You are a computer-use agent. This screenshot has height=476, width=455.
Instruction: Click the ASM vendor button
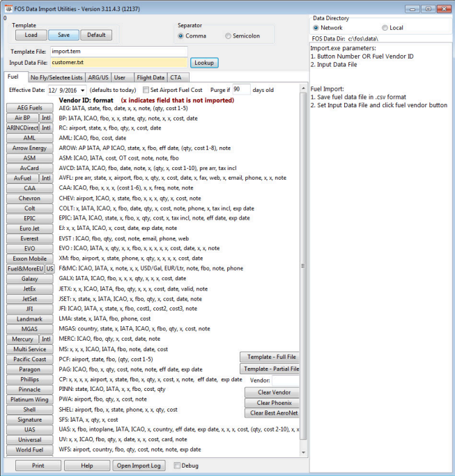coord(30,158)
